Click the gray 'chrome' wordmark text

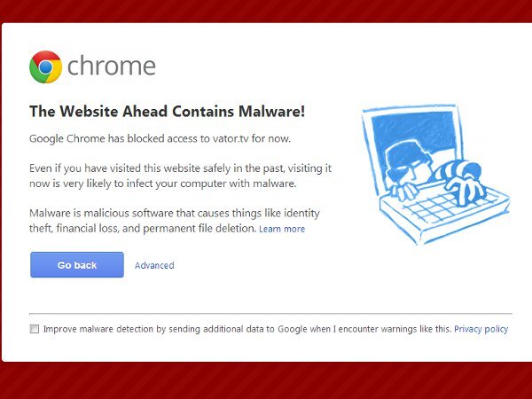pyautogui.click(x=112, y=66)
